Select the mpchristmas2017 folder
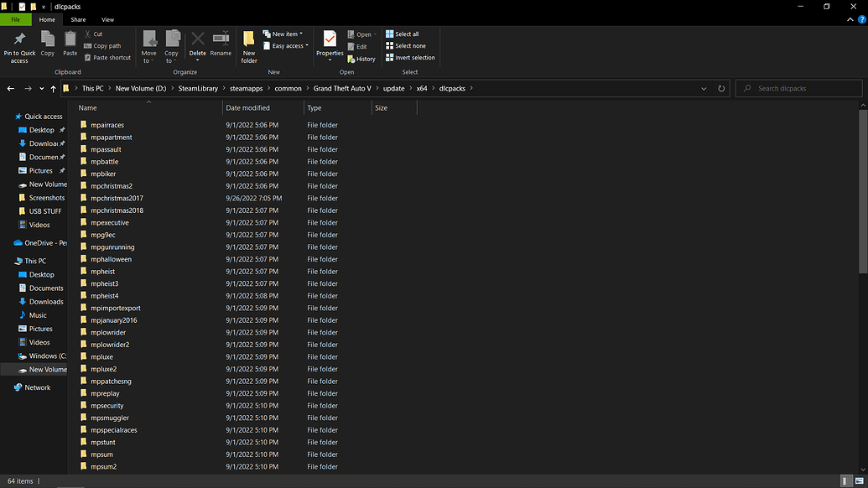Image resolution: width=868 pixels, height=488 pixels. [x=117, y=198]
